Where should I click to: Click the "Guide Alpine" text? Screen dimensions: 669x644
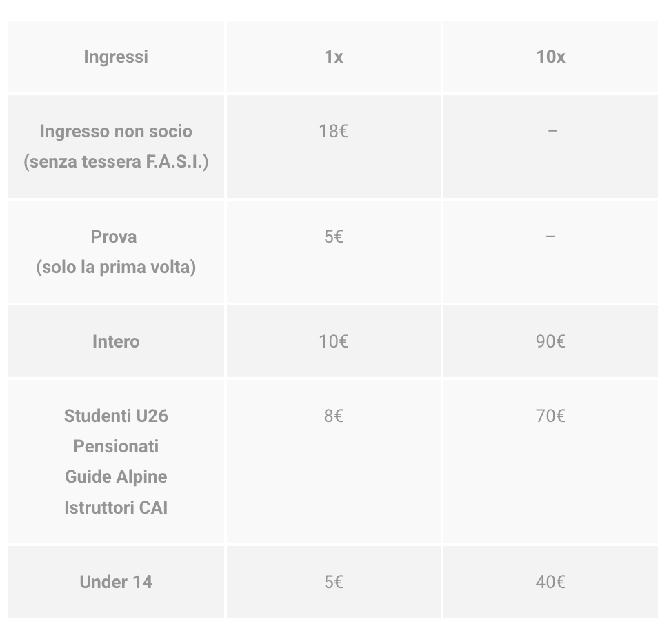[116, 476]
